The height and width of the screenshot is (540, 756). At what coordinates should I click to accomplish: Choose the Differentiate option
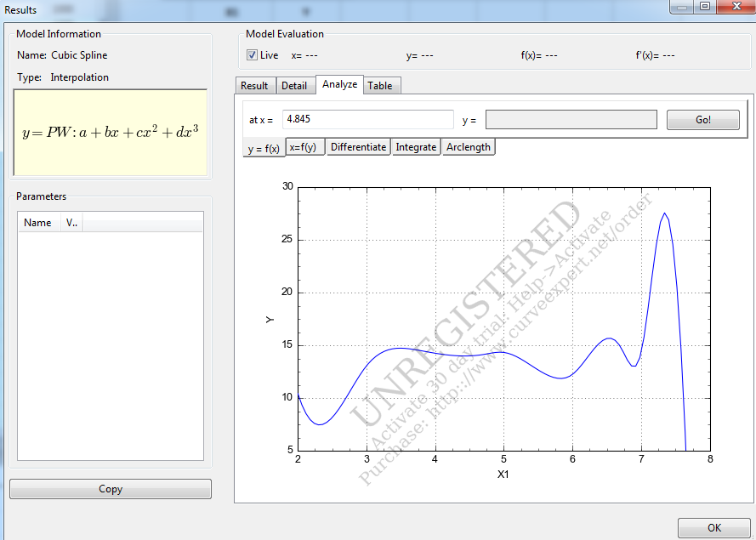point(358,147)
